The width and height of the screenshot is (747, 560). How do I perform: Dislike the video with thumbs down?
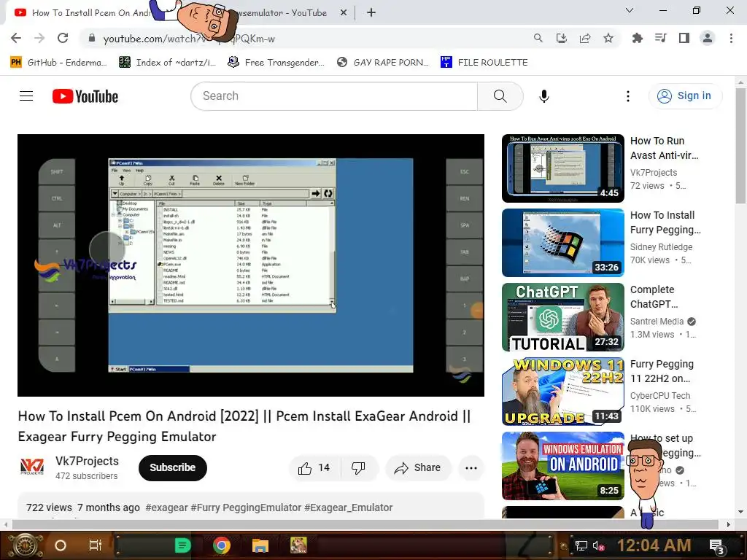click(x=358, y=467)
